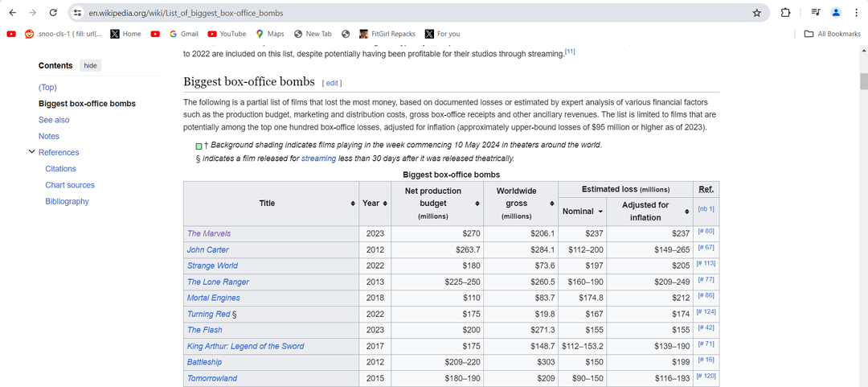Open the YouTube icon bookmark beside Gmail
Image resolution: width=868 pixels, height=387 pixels.
[155, 34]
